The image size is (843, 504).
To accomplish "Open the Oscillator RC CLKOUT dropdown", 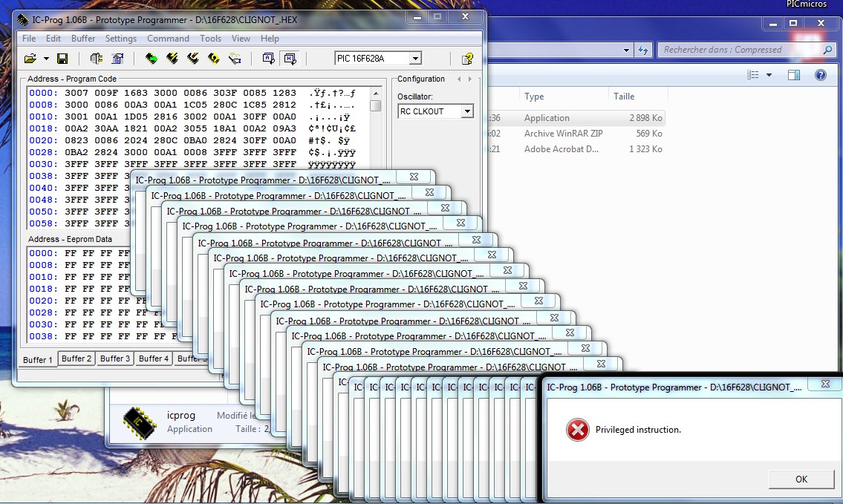I will [467, 111].
